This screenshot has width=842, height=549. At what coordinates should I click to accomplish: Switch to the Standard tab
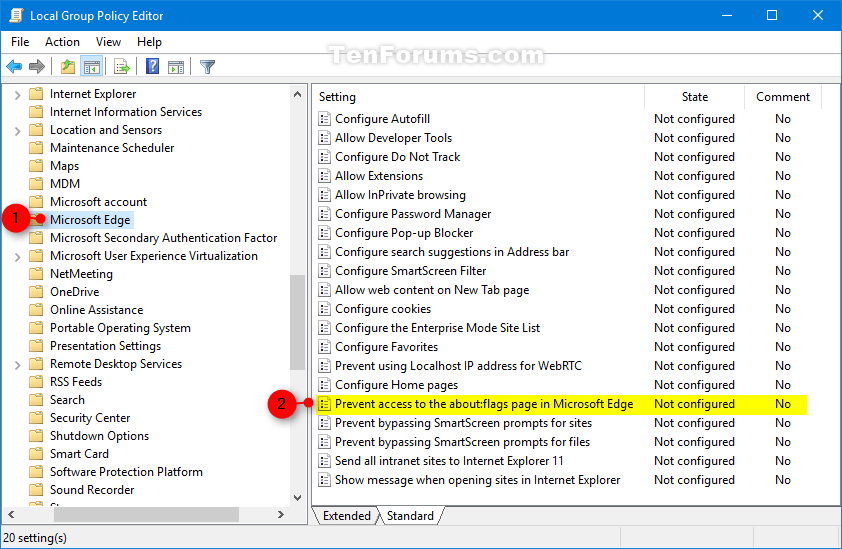410,516
